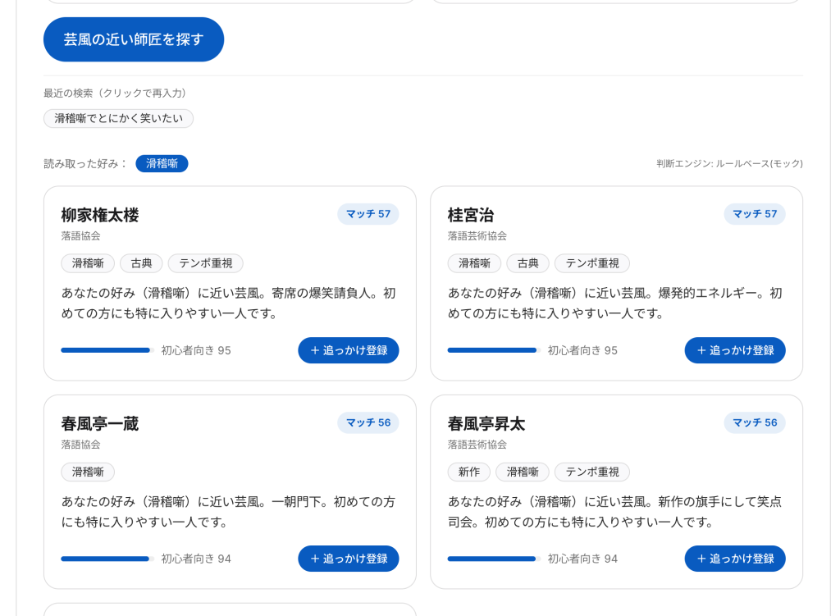840x616 pixels.
Task: Open 春風亭昇太 performer name
Action: [x=486, y=424]
